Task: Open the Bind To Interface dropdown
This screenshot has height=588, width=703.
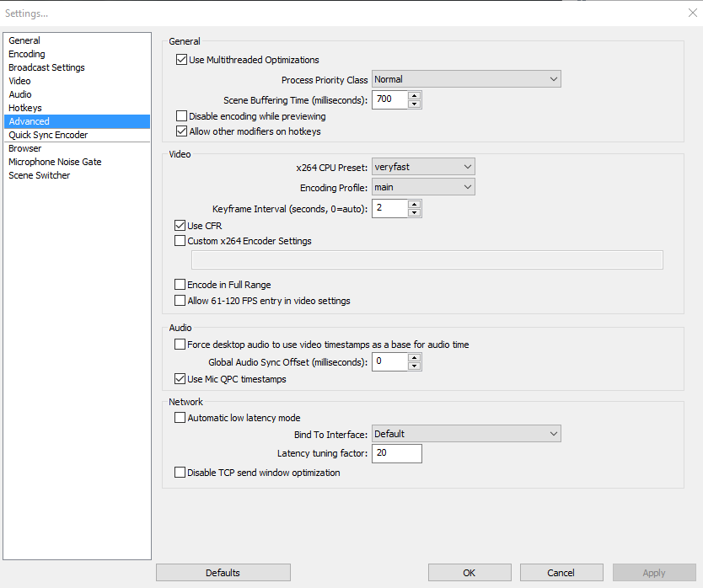Action: click(466, 434)
